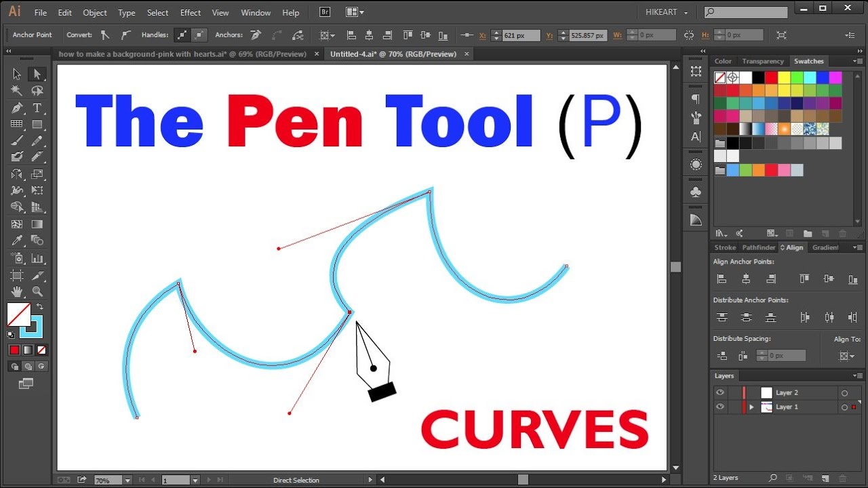The image size is (868, 488).
Task: Select the Lasso tool
Action: coord(37,91)
